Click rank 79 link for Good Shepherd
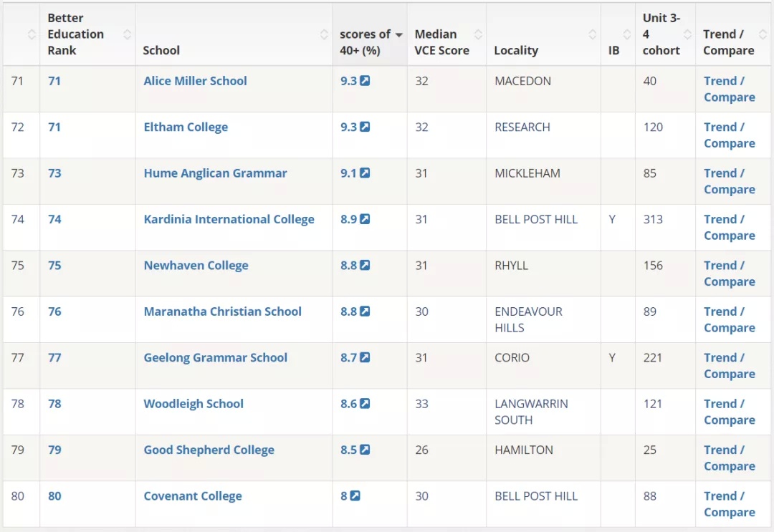The height and width of the screenshot is (532, 774). (54, 450)
